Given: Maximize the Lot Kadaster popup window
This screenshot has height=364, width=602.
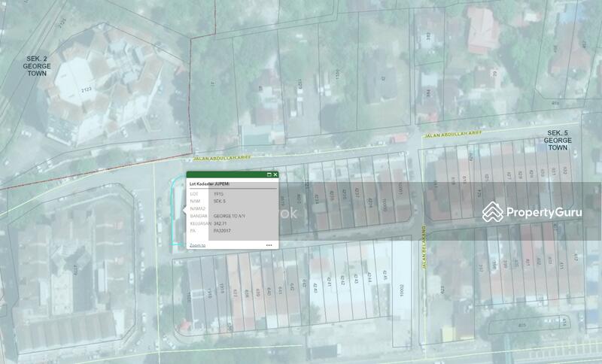Looking at the screenshot, I should (269, 174).
